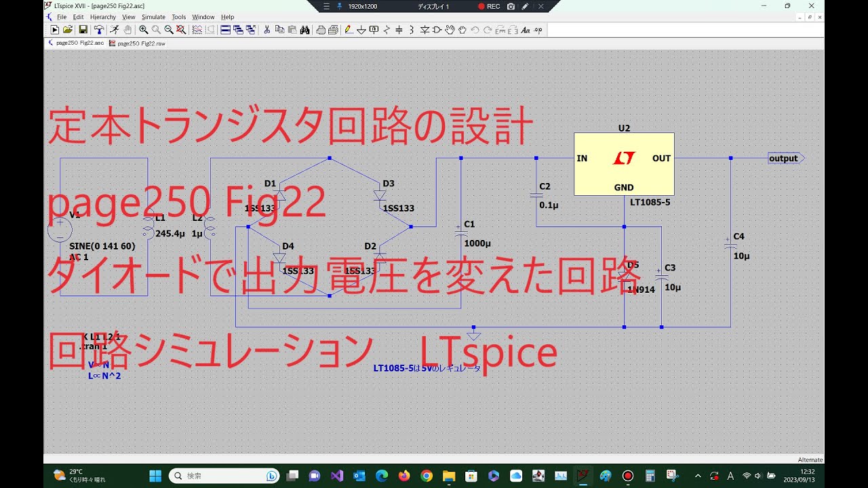This screenshot has width=868, height=488.
Task: Switch to page250 Fig22.raw tab
Action: point(138,43)
